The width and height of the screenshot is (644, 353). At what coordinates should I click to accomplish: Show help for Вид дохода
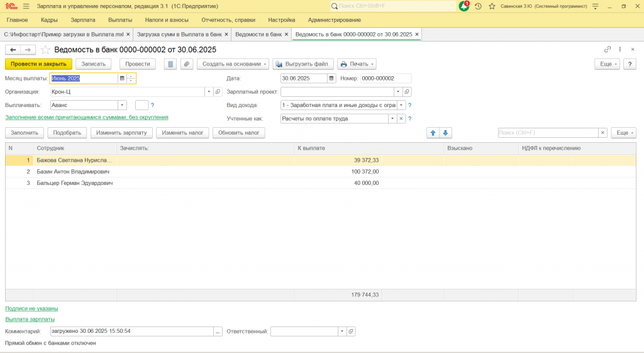click(x=409, y=105)
